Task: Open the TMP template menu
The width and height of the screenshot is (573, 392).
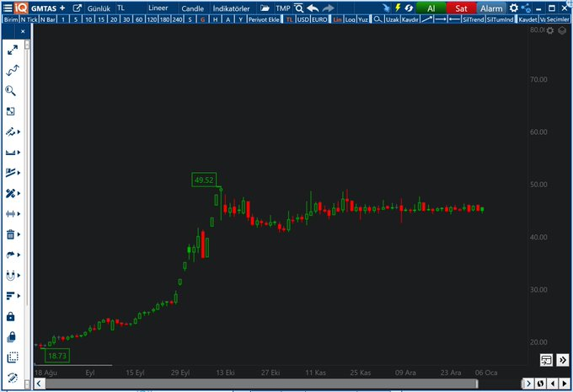Action: 283,8
